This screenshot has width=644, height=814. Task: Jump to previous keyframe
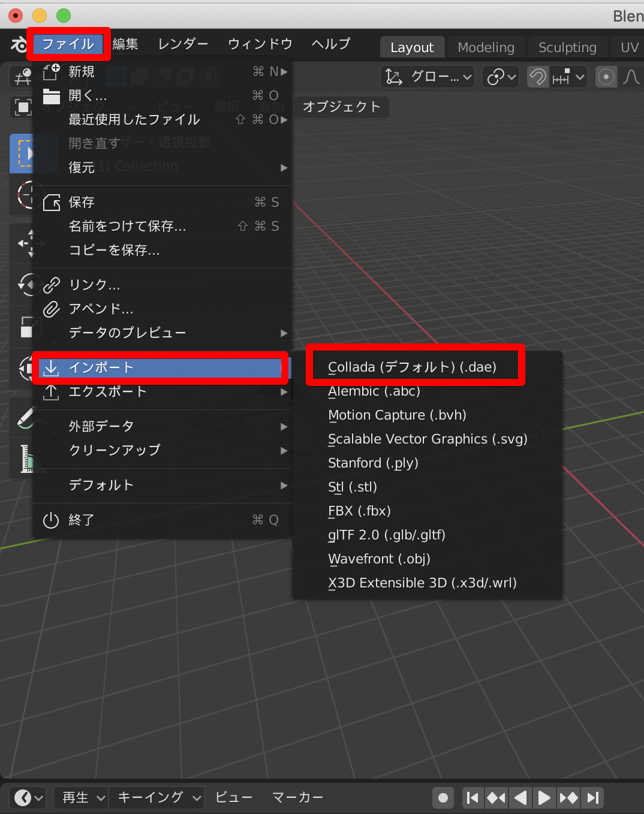(x=496, y=798)
